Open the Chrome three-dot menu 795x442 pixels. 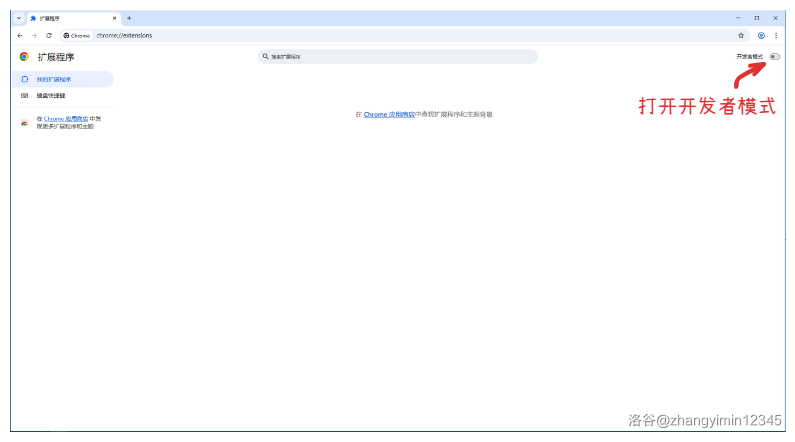tap(776, 35)
